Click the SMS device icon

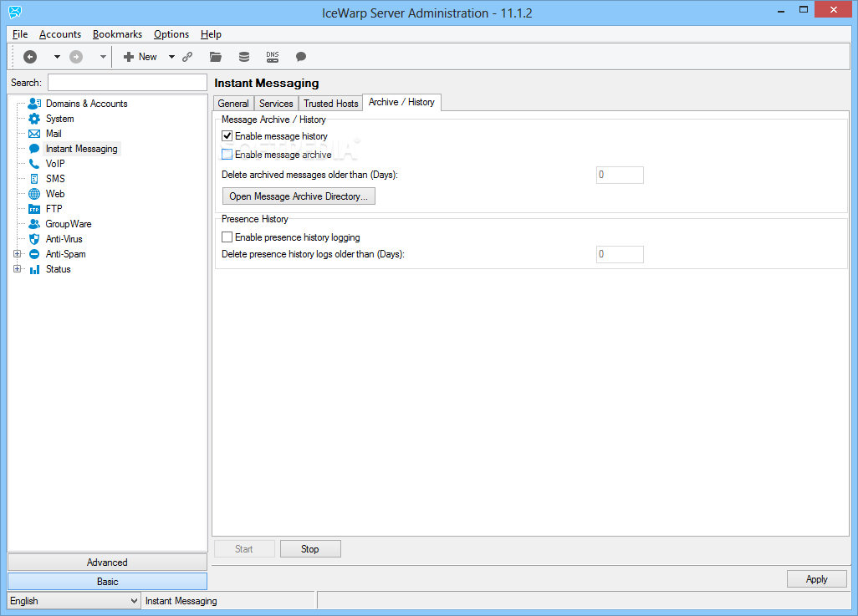[x=34, y=179]
